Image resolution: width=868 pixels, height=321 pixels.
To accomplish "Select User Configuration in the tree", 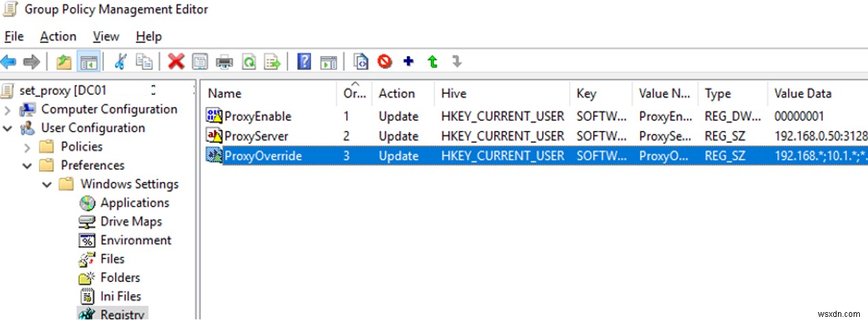I will click(x=93, y=128).
